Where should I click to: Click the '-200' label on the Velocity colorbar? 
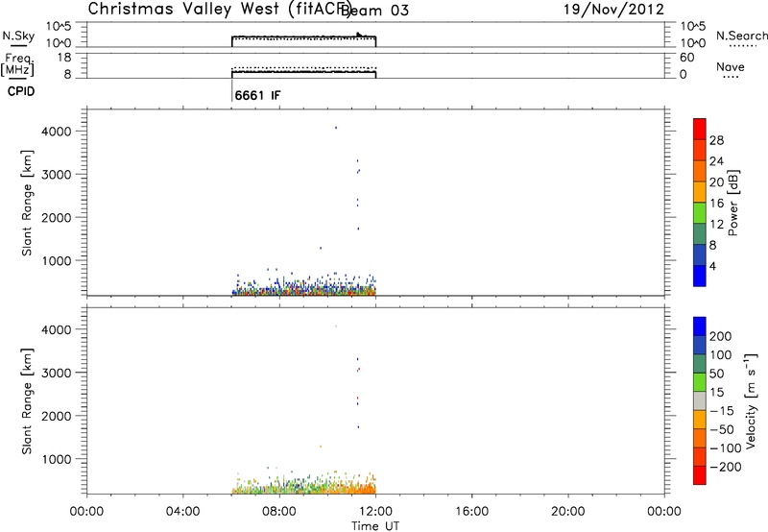(x=726, y=467)
